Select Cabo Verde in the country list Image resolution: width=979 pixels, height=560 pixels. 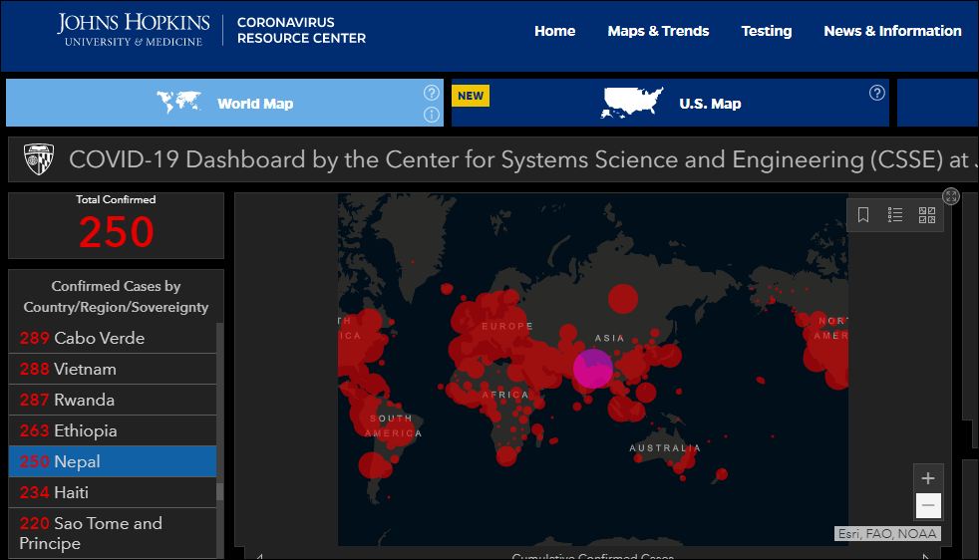[113, 338]
